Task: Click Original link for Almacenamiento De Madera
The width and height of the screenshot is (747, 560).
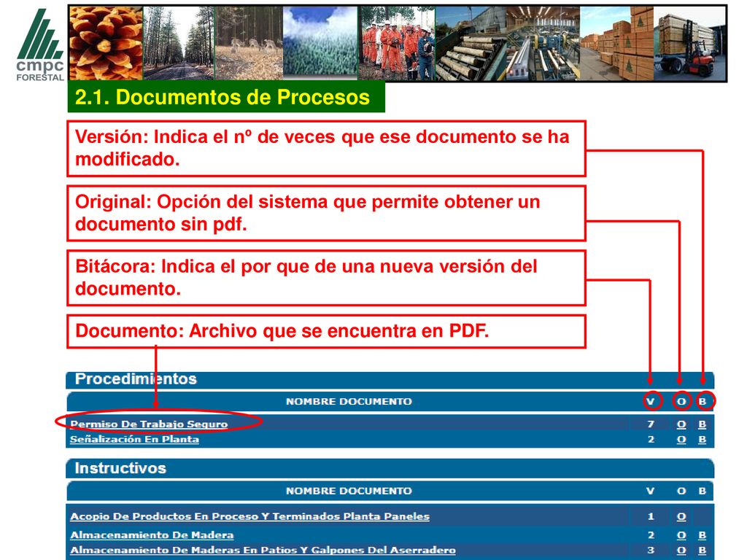Action: pyautogui.click(x=681, y=534)
